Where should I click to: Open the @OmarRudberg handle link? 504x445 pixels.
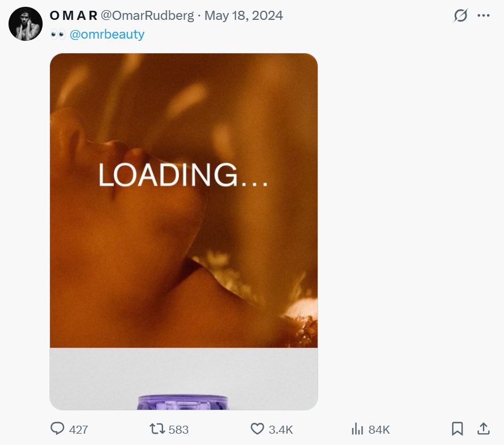click(147, 15)
